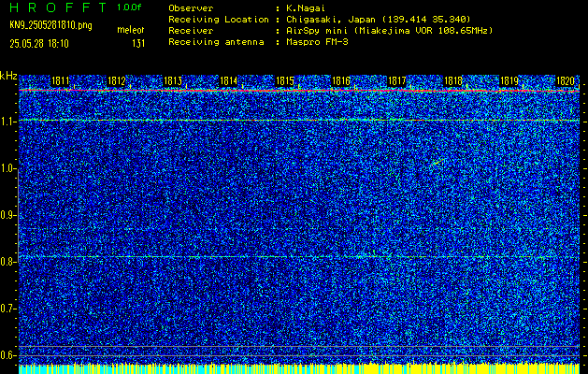Click the meteor count label

[131, 30]
